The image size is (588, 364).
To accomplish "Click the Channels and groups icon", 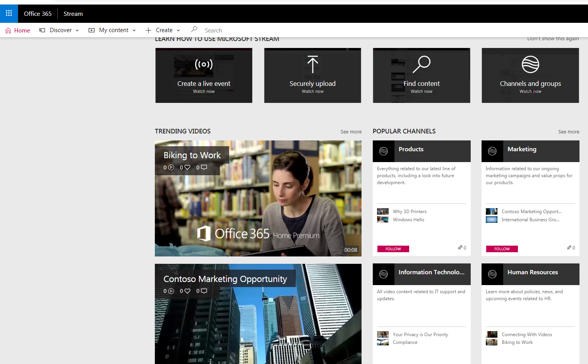I will tap(530, 64).
